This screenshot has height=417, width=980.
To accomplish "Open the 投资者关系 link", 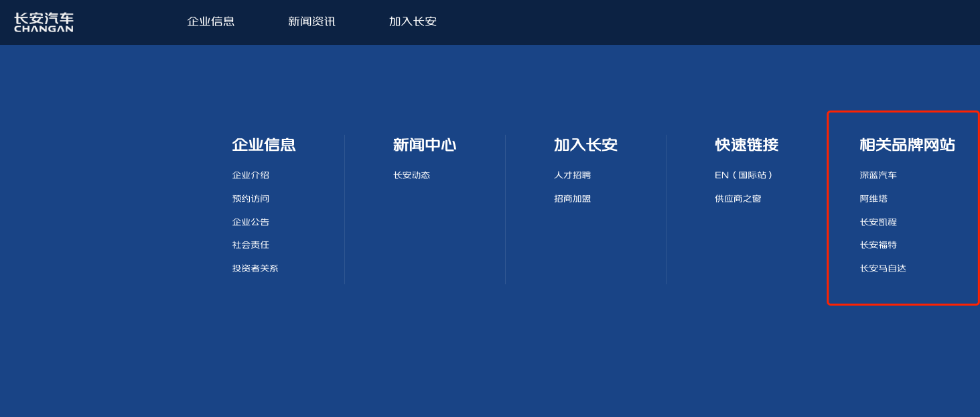I will pyautogui.click(x=255, y=269).
